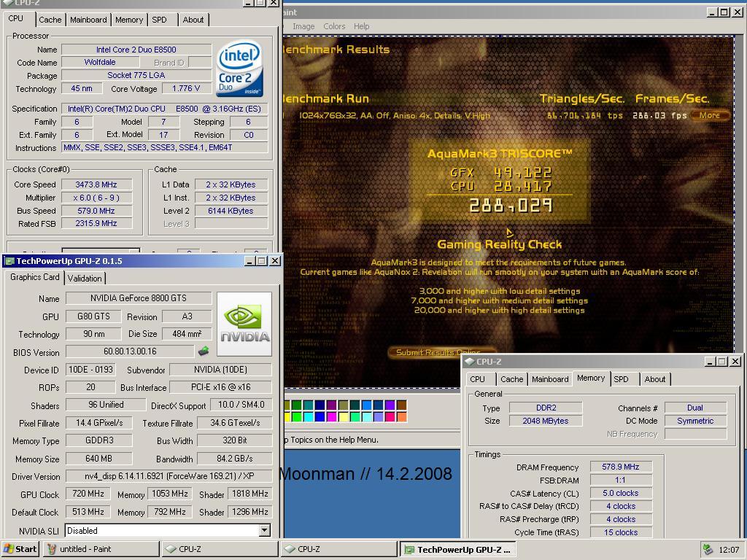This screenshot has width=747, height=560.
Task: Click the Code Name value Wolfdale
Action: (x=100, y=62)
